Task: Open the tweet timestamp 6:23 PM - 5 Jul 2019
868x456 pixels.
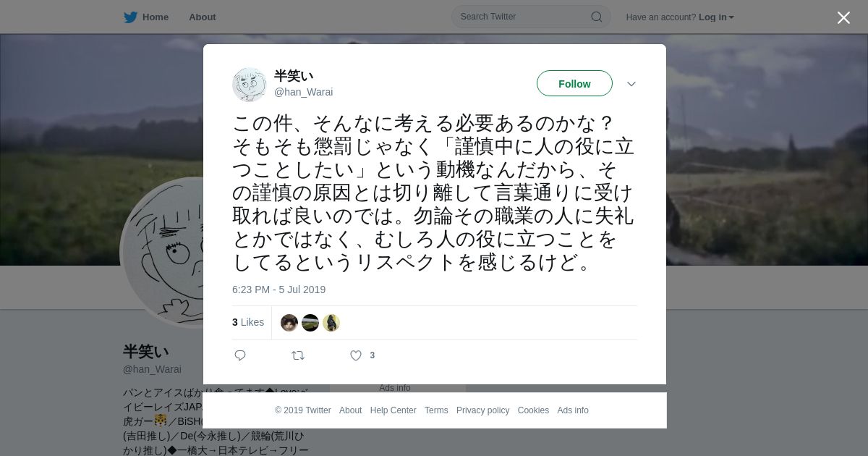Action: pyautogui.click(x=278, y=290)
